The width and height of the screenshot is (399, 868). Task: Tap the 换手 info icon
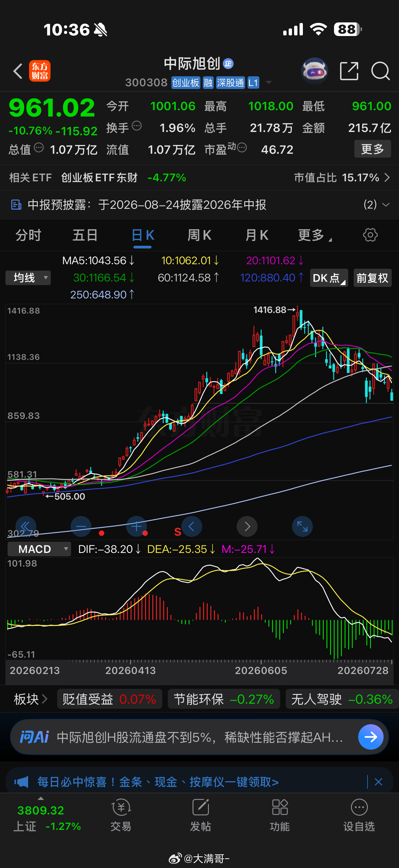coord(137,126)
